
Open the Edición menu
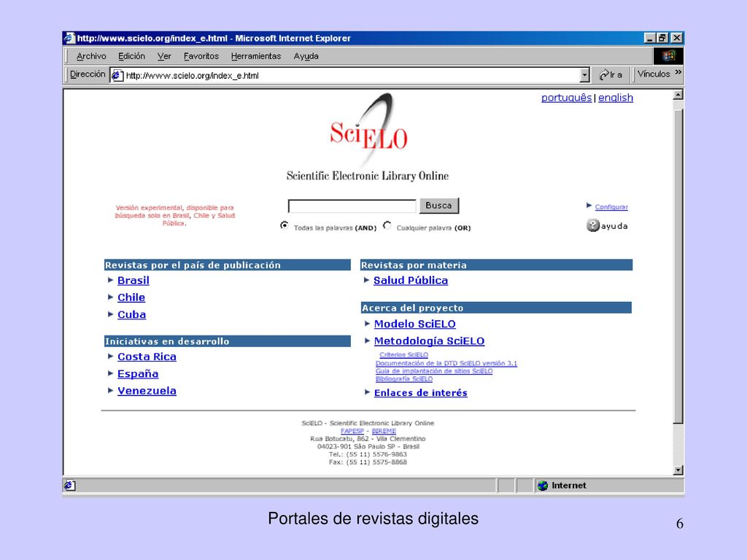(x=131, y=56)
